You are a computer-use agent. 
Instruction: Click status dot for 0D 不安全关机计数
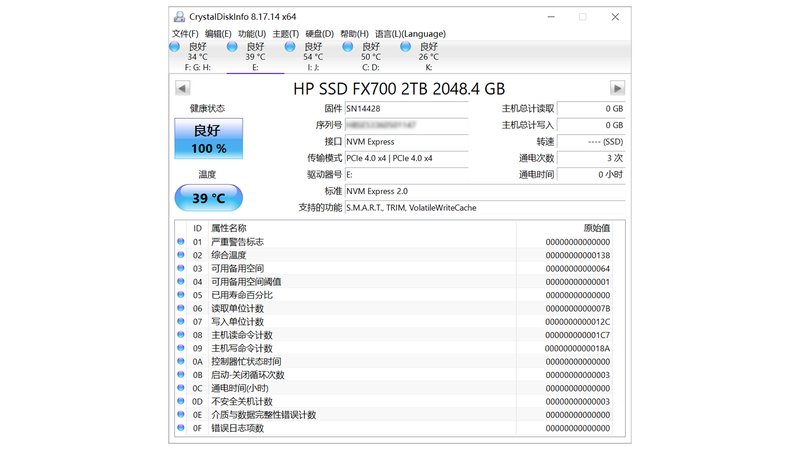181,401
